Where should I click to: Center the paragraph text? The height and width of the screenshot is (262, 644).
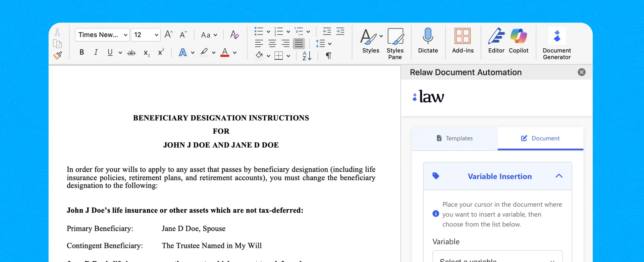tap(272, 44)
